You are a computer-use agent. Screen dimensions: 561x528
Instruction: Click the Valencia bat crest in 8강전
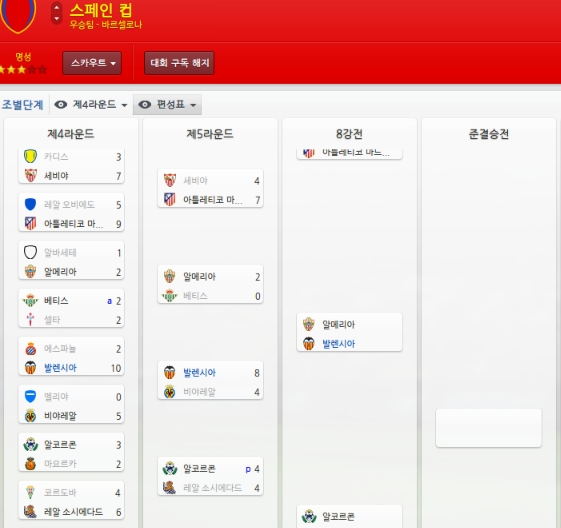[x=308, y=343]
